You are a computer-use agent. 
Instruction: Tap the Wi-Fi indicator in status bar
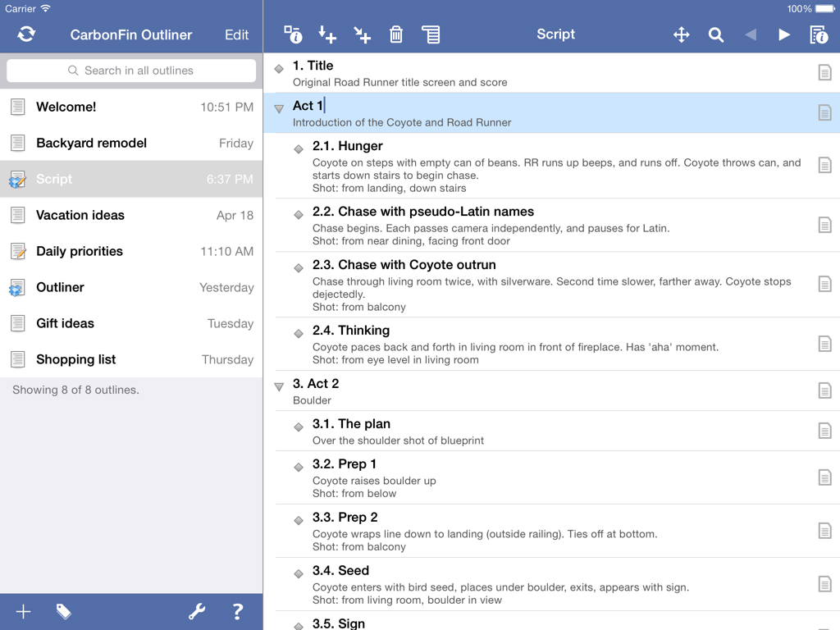[46, 8]
